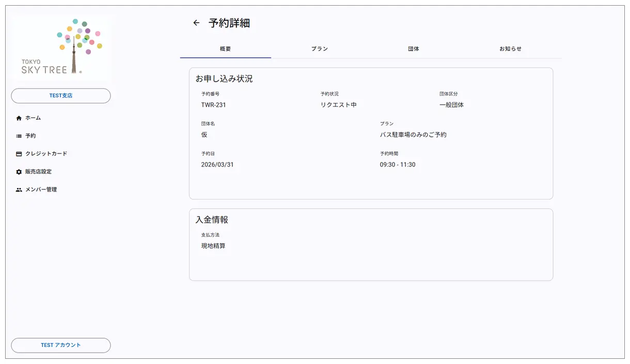630x364 pixels.
Task: Click the 入金情報 payment info card
Action: pyautogui.click(x=371, y=244)
